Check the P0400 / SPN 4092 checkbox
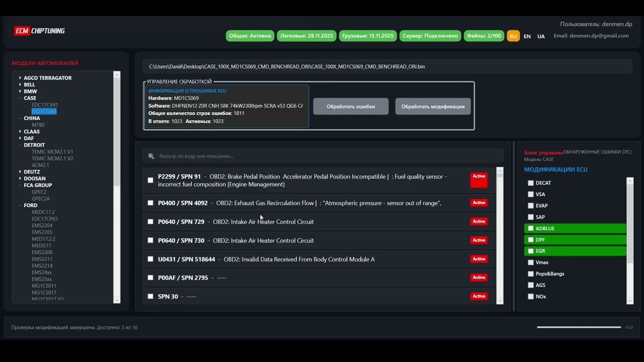The width and height of the screenshot is (644, 362). (x=150, y=203)
